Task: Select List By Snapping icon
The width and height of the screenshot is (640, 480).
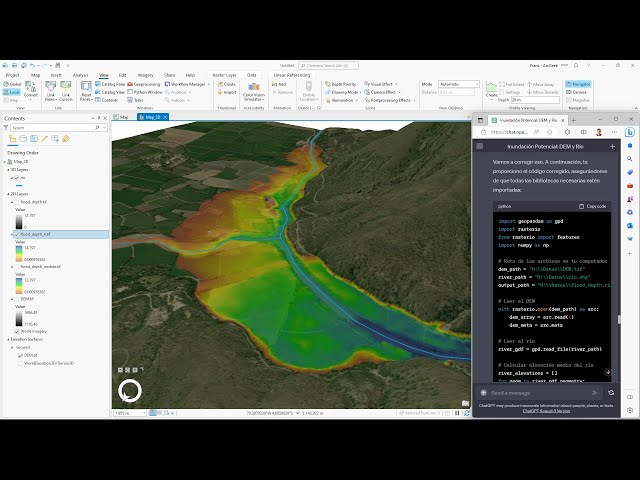Action: (x=55, y=139)
